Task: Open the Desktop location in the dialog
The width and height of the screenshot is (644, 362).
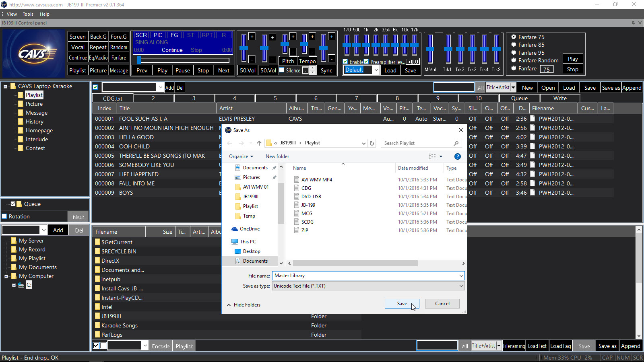Action: (x=248, y=251)
